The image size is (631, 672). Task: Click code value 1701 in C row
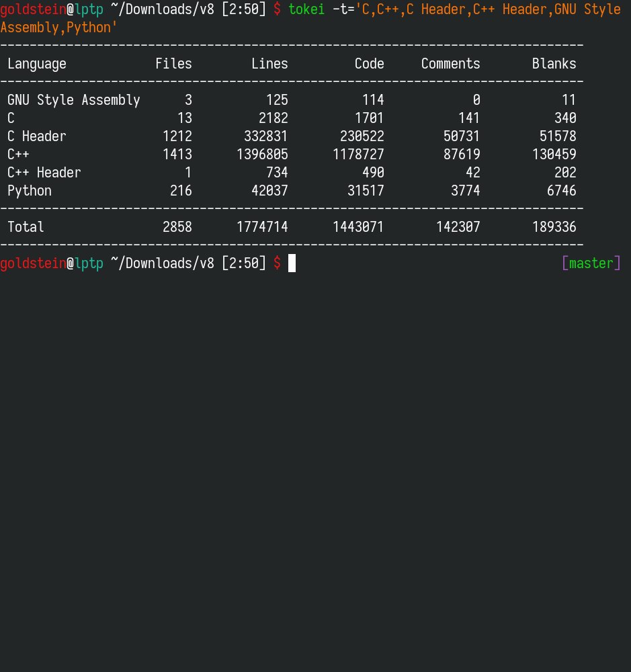click(x=370, y=118)
